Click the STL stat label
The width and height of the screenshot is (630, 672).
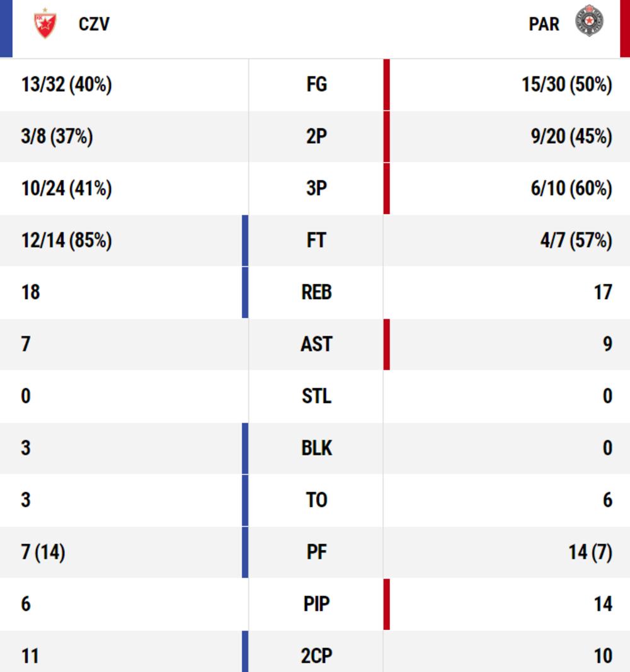(316, 396)
